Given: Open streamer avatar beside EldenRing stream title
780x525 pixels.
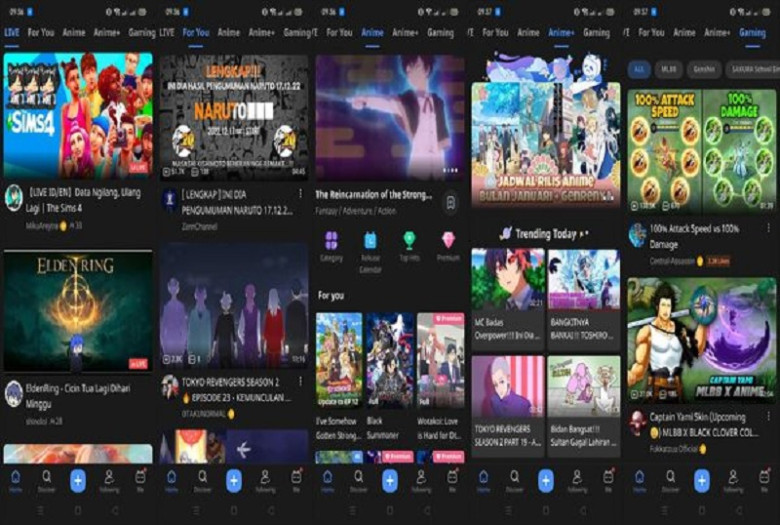Looking at the screenshot, I should [13, 394].
